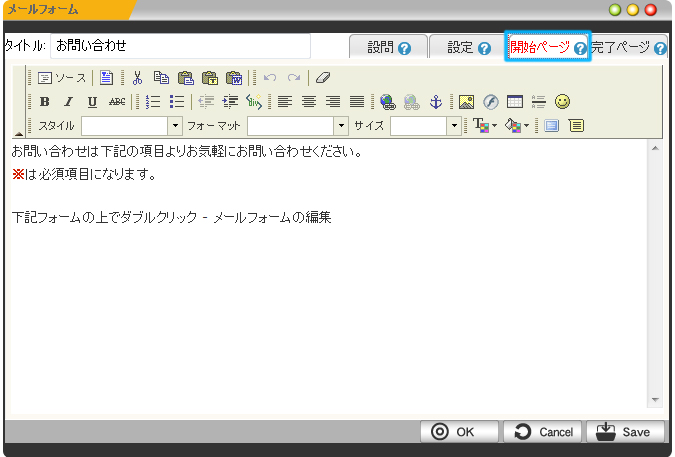Click the タイトル input field
Viewport: 675px width, 457px height.
pos(180,46)
